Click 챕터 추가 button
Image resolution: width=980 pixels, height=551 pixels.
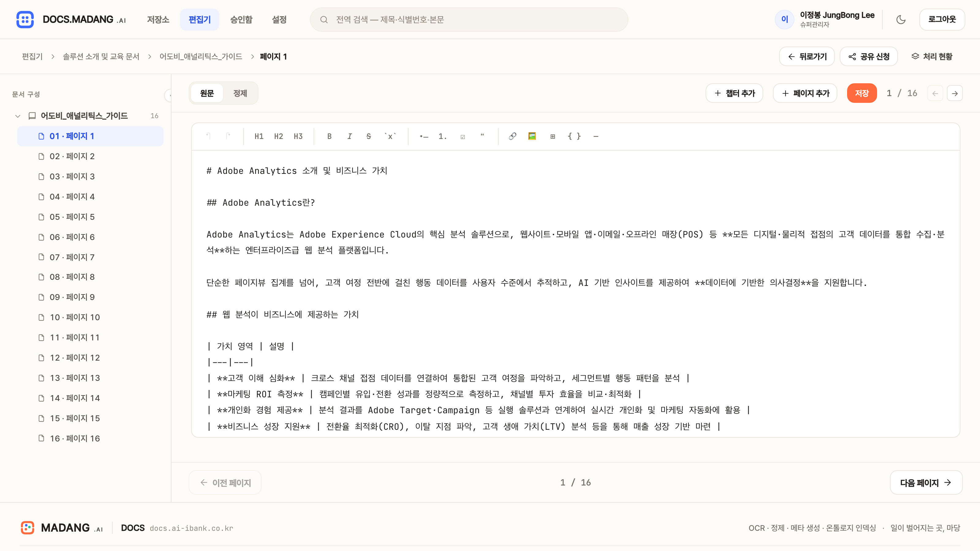pyautogui.click(x=734, y=93)
